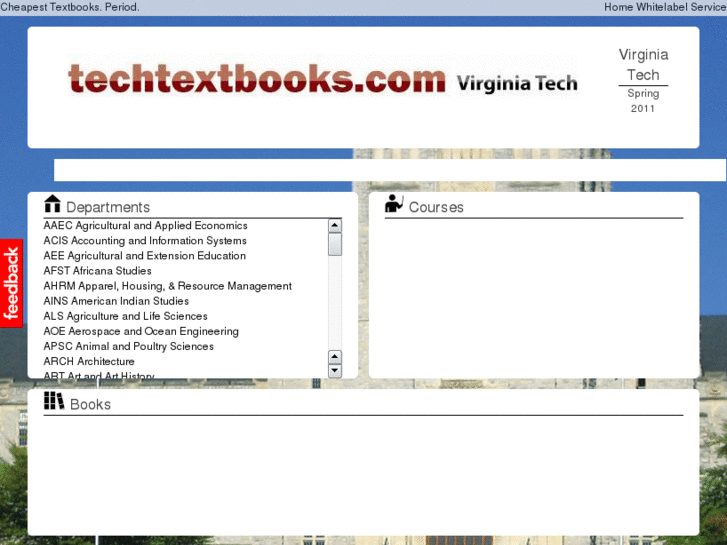
Task: Select ALS Agriculture and Life Sciences
Action: pos(126,316)
